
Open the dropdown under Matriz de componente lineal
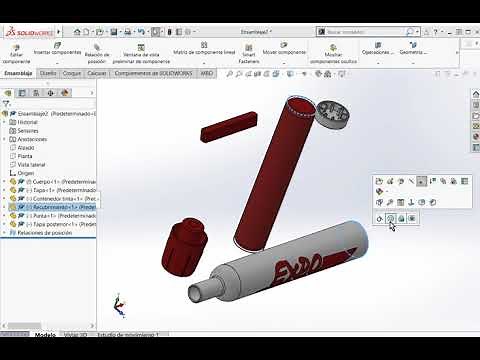click(x=204, y=63)
